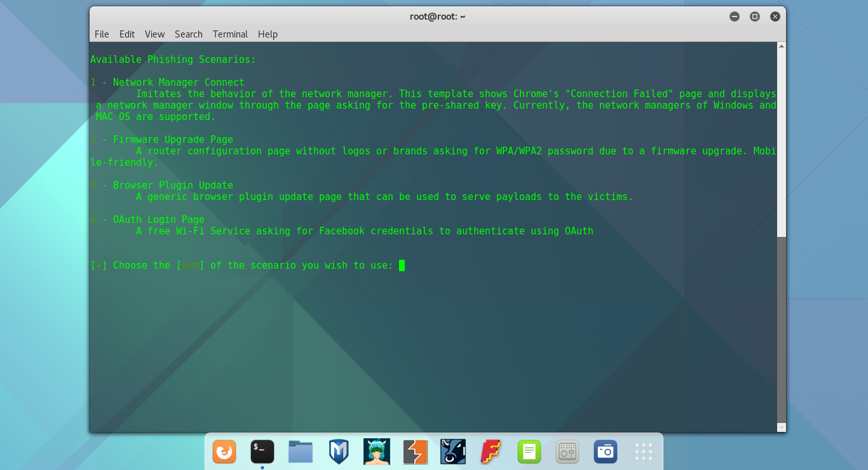Viewport: 868px width, 470px height.
Task: Click the terminal scrollbar up arrow
Action: [x=782, y=46]
